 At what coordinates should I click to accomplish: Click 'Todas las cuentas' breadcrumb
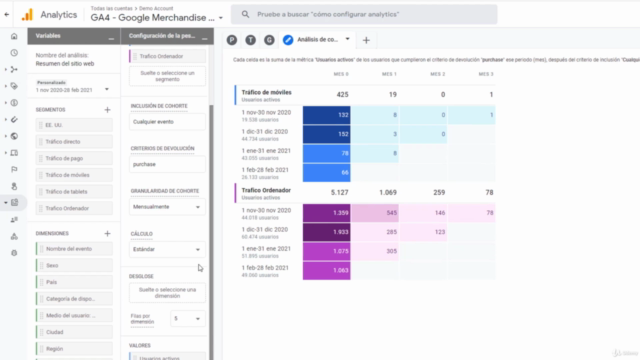111,8
